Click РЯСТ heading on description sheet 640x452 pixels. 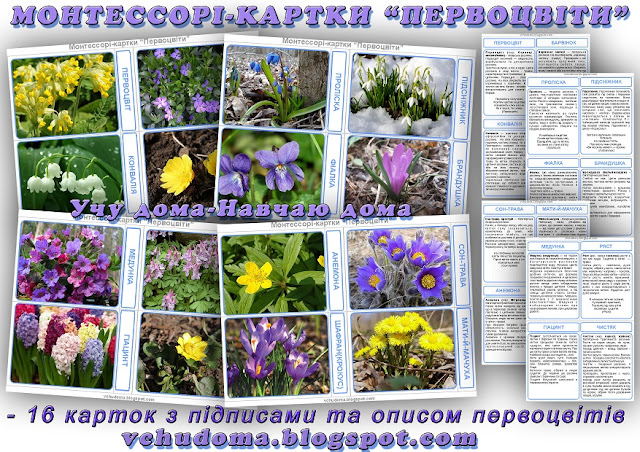tap(606, 247)
